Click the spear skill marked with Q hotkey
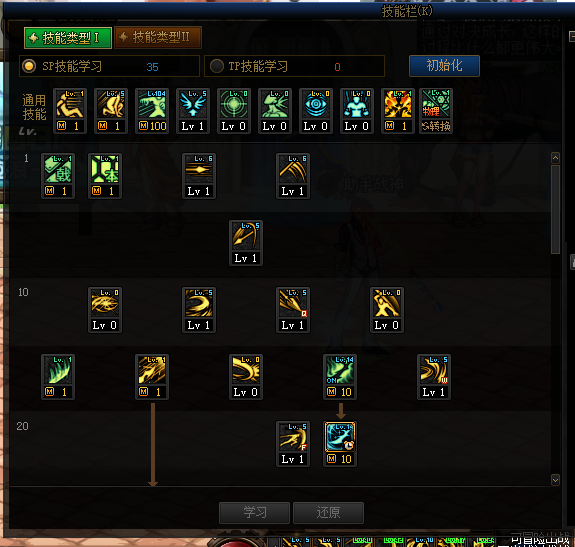Image resolution: width=575 pixels, height=547 pixels. (293, 303)
